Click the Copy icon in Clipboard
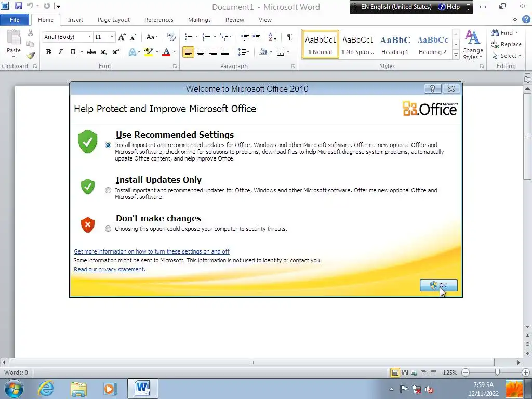The image size is (532, 399). coord(31,44)
